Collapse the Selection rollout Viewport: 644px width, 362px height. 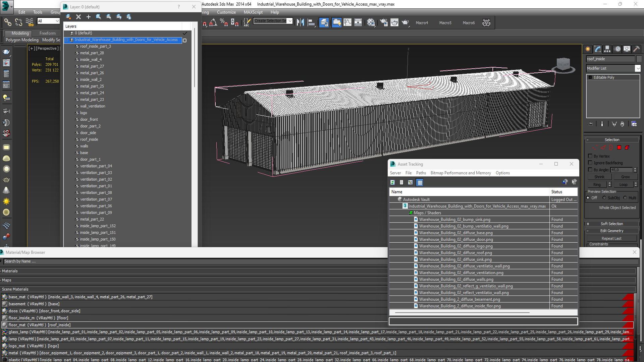click(588, 140)
